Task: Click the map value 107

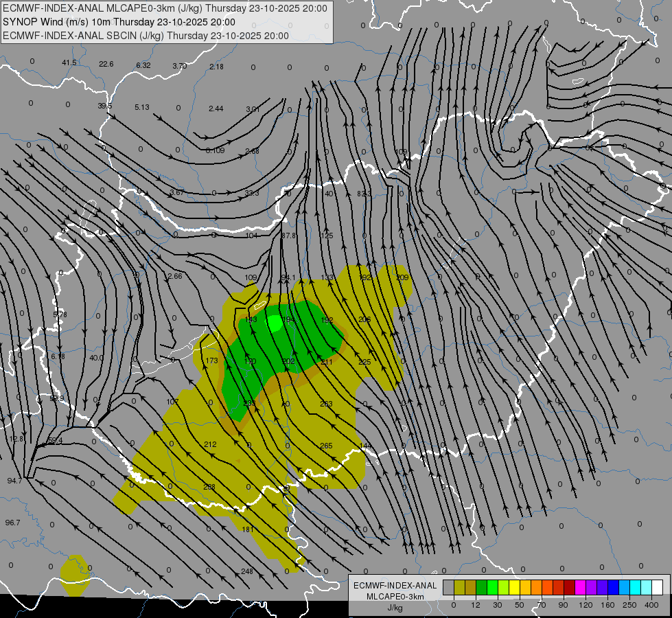Action: pos(172,402)
